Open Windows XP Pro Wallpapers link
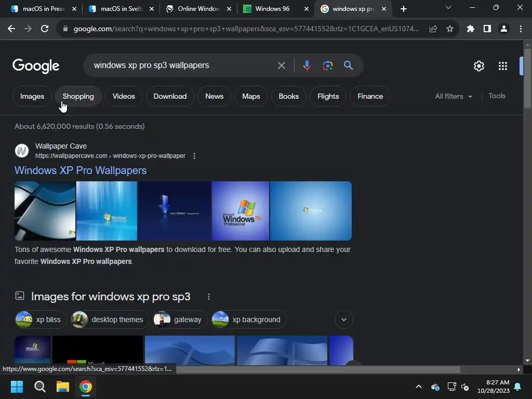532x399 pixels. click(x=81, y=170)
